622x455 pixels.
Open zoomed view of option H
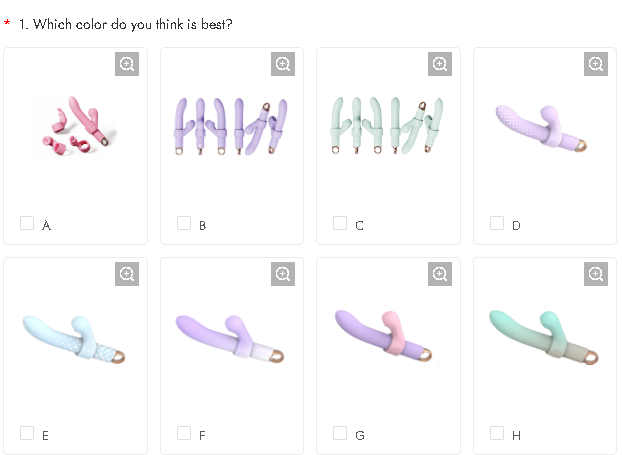(x=596, y=274)
